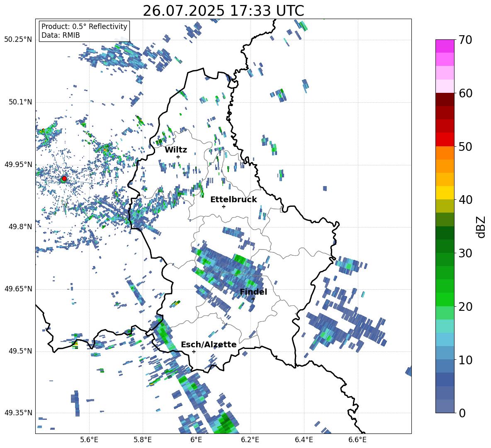Click the 10 colorbar tick label
The width and height of the screenshot is (491, 448).
(x=465, y=360)
